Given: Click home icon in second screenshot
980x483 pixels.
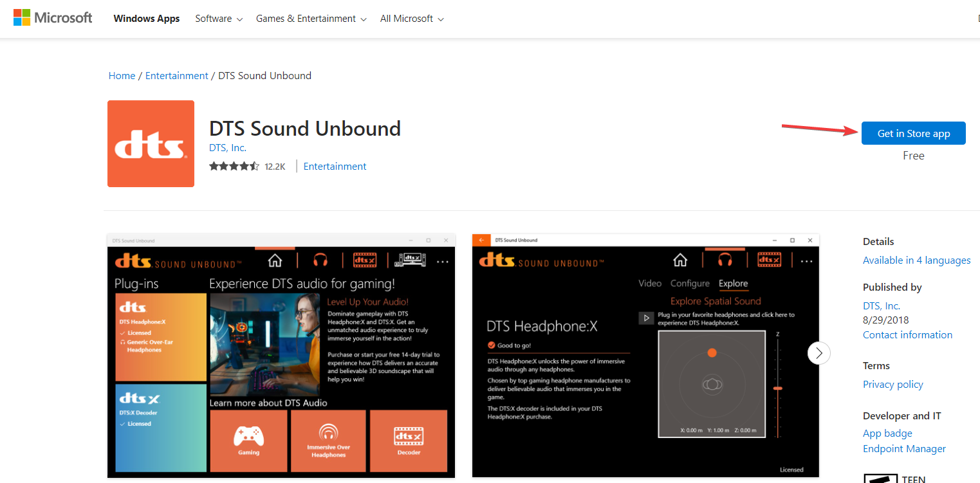Looking at the screenshot, I should click(680, 260).
